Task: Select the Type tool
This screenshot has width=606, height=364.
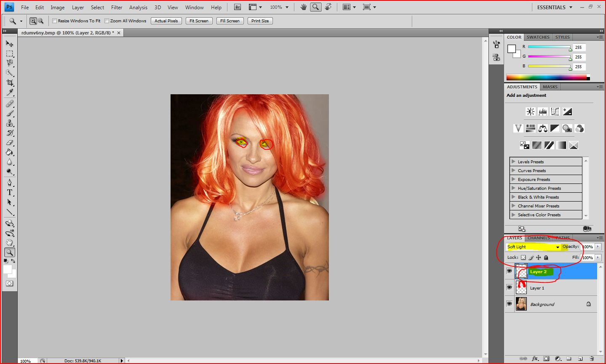Action: click(9, 192)
